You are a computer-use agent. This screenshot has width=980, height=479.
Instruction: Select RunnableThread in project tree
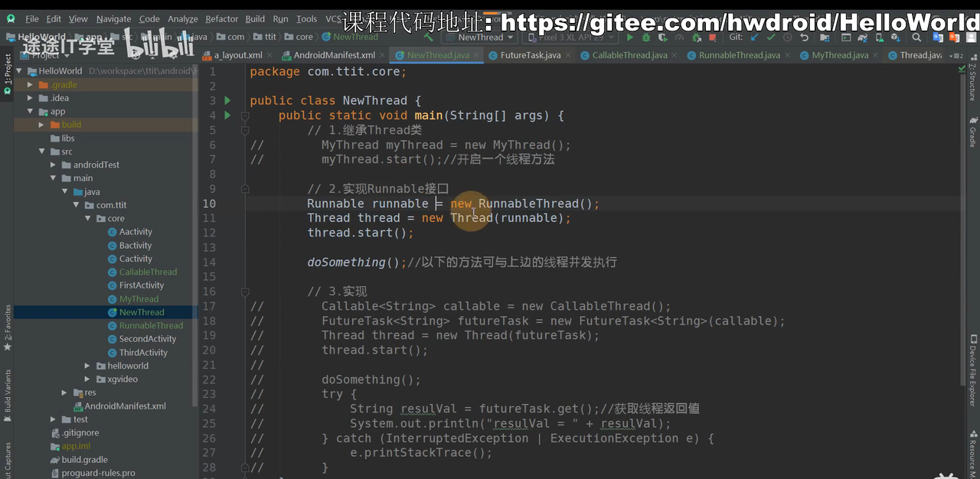pyautogui.click(x=151, y=326)
